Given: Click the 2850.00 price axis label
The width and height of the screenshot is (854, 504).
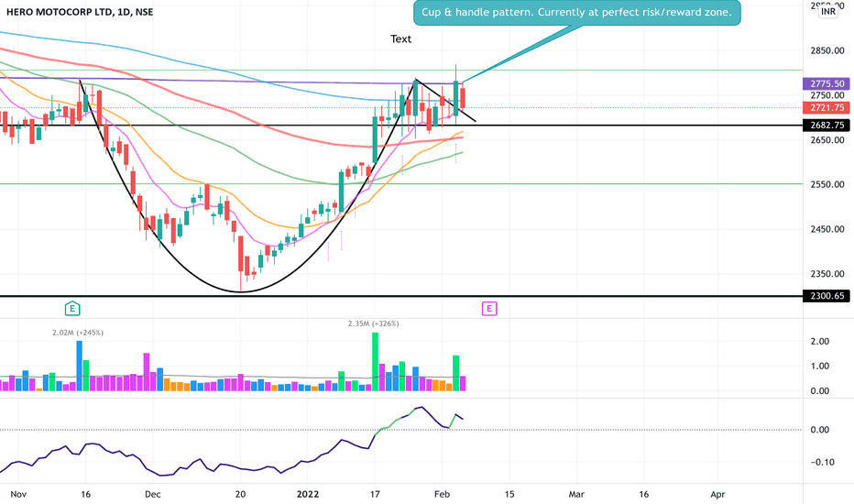Looking at the screenshot, I should click(827, 50).
